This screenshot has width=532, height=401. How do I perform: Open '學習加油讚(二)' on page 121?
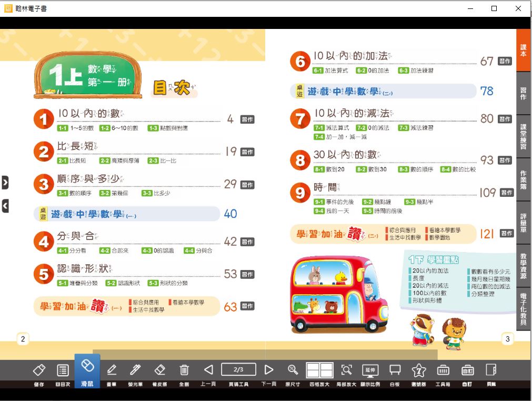[x=384, y=234]
